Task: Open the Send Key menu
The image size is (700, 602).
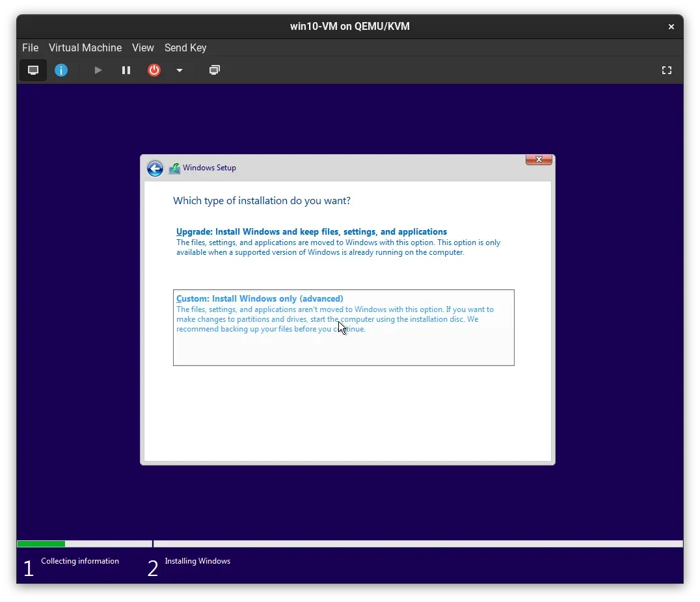Action: click(185, 47)
